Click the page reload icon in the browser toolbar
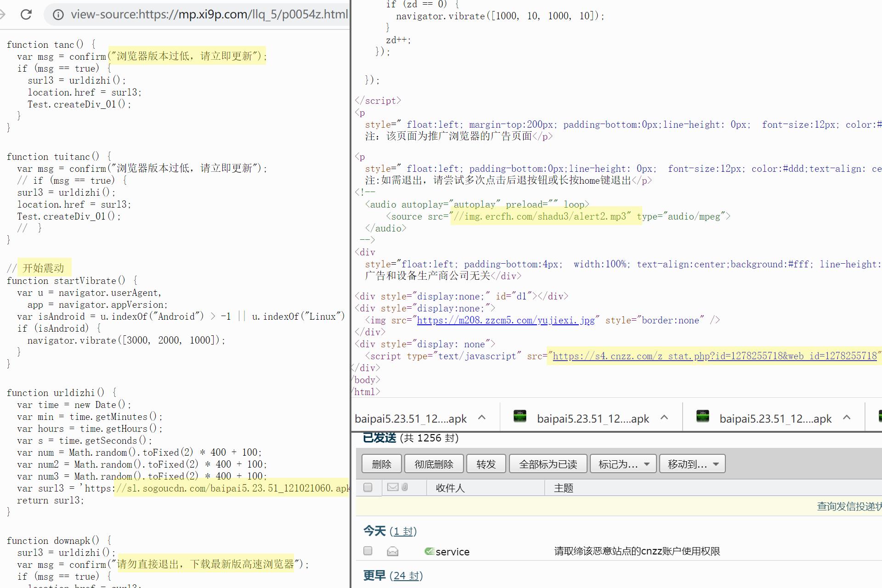 coord(26,14)
